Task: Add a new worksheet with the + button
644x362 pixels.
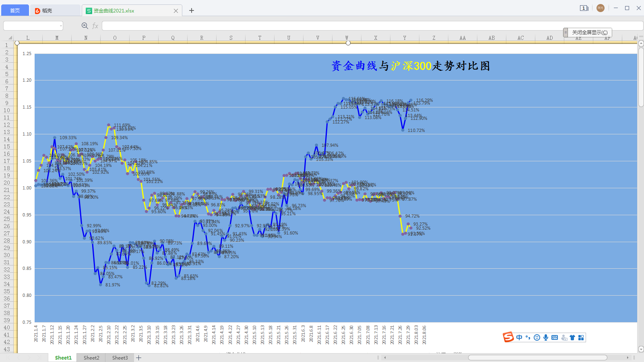Action: click(x=138, y=358)
